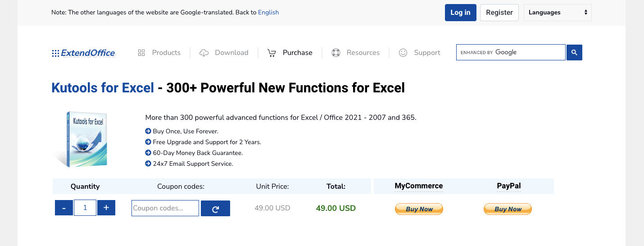
Task: Switch back to English link
Action: (268, 13)
